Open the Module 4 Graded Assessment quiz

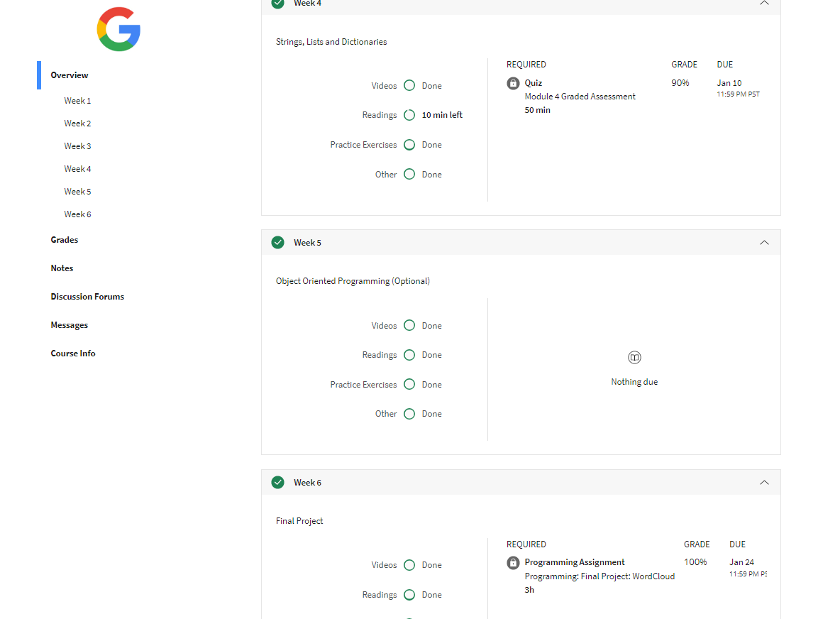pos(580,97)
